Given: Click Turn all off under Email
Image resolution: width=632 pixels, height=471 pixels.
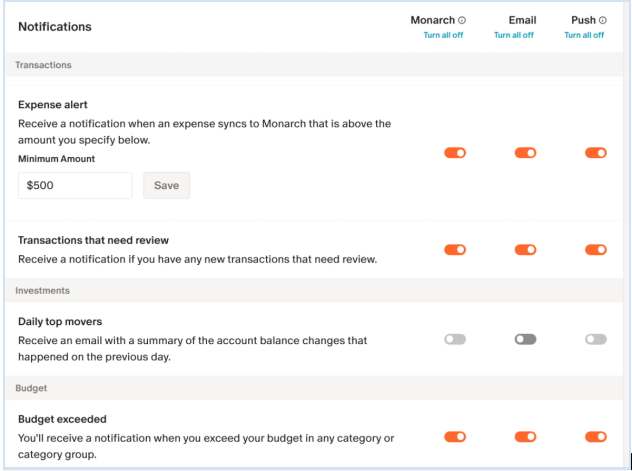Looking at the screenshot, I should point(514,35).
